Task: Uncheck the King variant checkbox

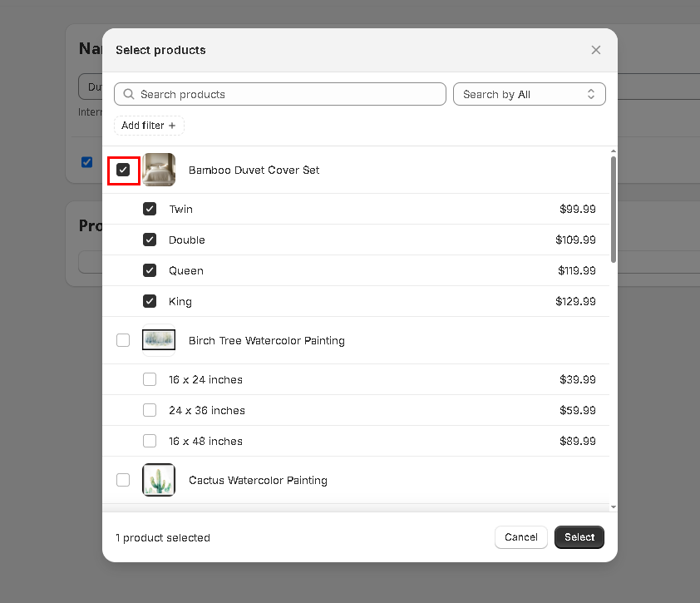Action: (x=150, y=301)
